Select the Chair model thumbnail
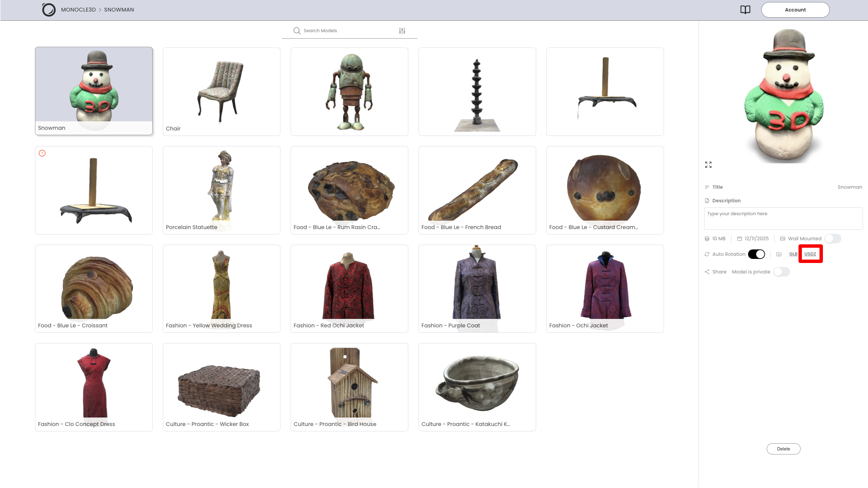The height and width of the screenshot is (488, 868). point(221,91)
